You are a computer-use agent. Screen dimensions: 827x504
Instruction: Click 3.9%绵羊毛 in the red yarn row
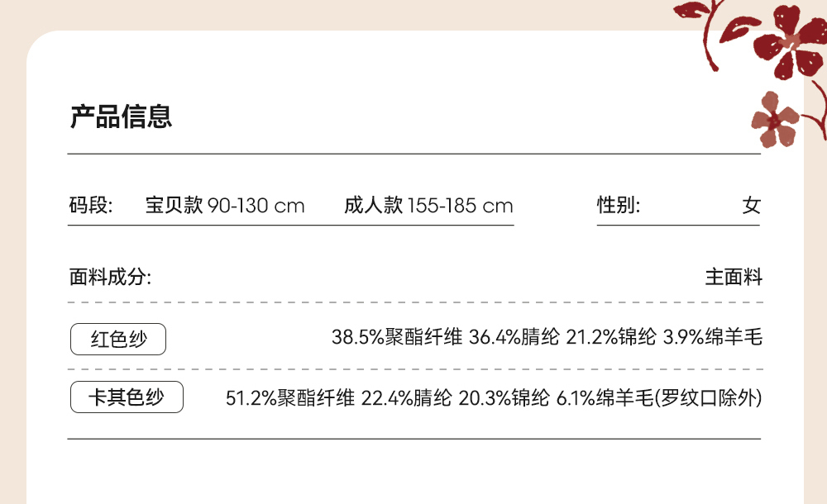point(712,337)
